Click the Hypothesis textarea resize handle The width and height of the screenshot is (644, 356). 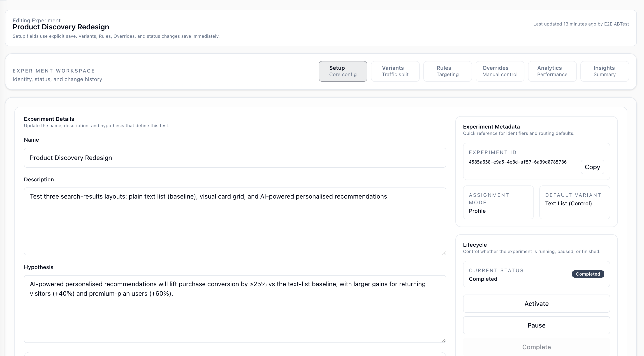point(444,340)
